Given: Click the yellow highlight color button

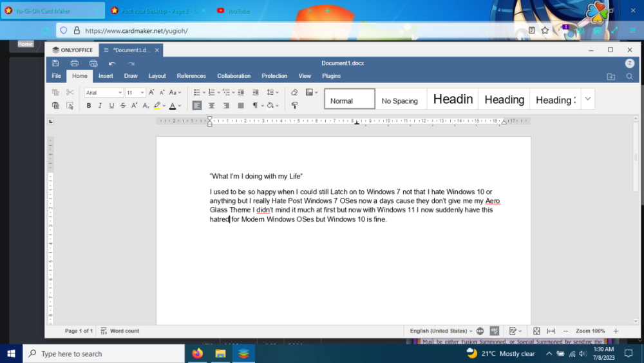Looking at the screenshot, I should (x=157, y=106).
